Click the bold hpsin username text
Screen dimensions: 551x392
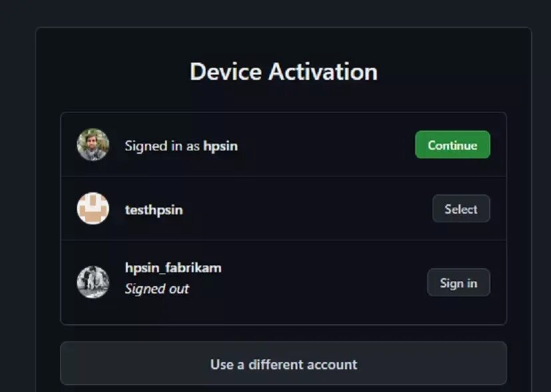[x=220, y=146]
